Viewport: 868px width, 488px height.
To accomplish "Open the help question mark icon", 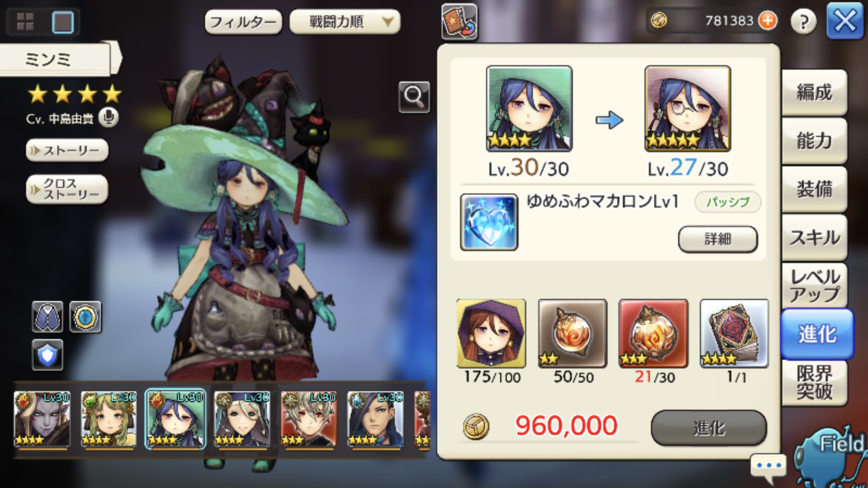I will click(x=803, y=21).
